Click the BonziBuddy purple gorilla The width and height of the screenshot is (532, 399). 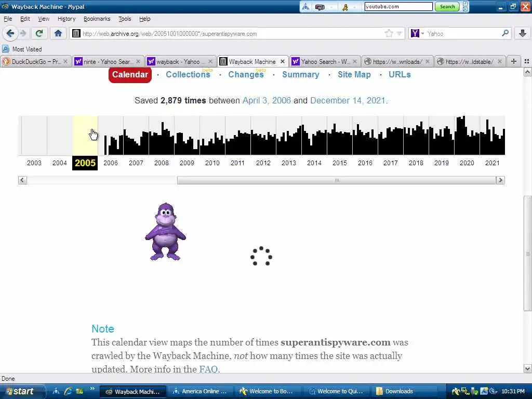165,232
